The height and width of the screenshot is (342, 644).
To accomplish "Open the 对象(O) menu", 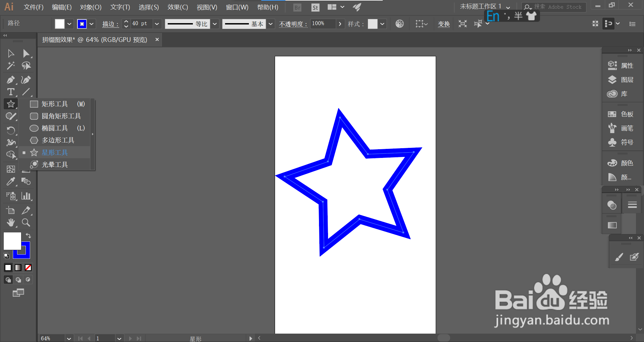I will pos(91,7).
